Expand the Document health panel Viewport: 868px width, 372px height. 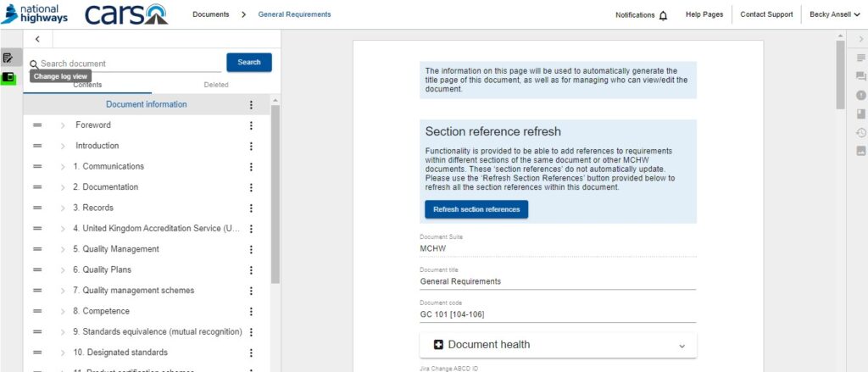pyautogui.click(x=558, y=345)
